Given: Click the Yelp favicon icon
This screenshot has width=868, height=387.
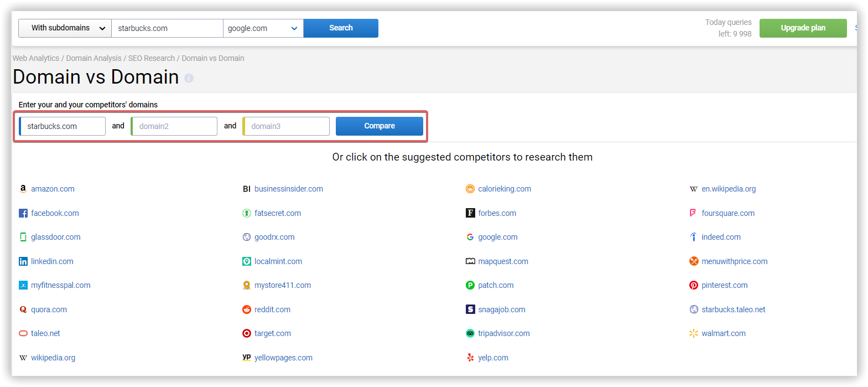Looking at the screenshot, I should (x=470, y=358).
